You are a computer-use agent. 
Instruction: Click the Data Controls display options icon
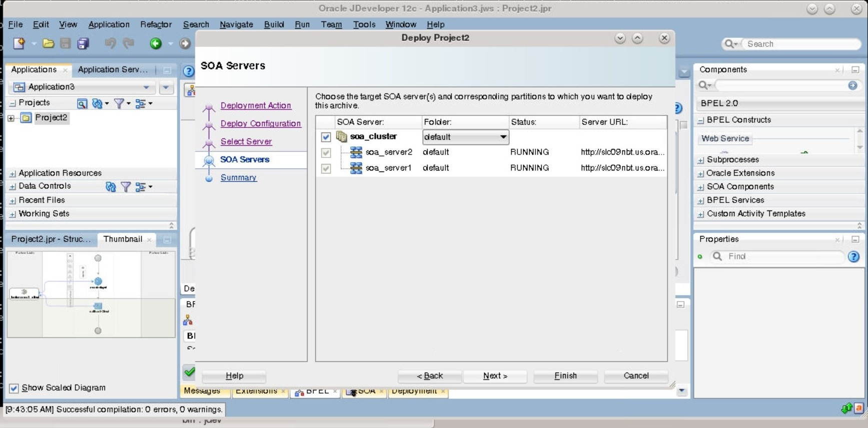[141, 186]
